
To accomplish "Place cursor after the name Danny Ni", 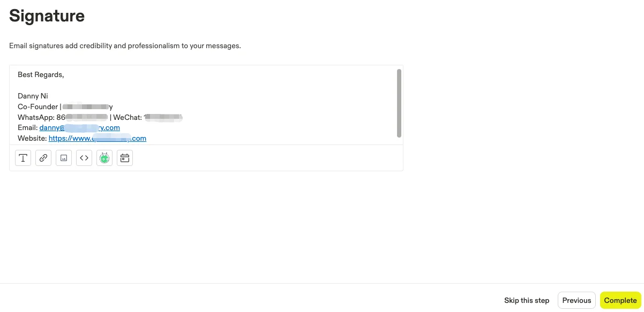I will (49, 96).
